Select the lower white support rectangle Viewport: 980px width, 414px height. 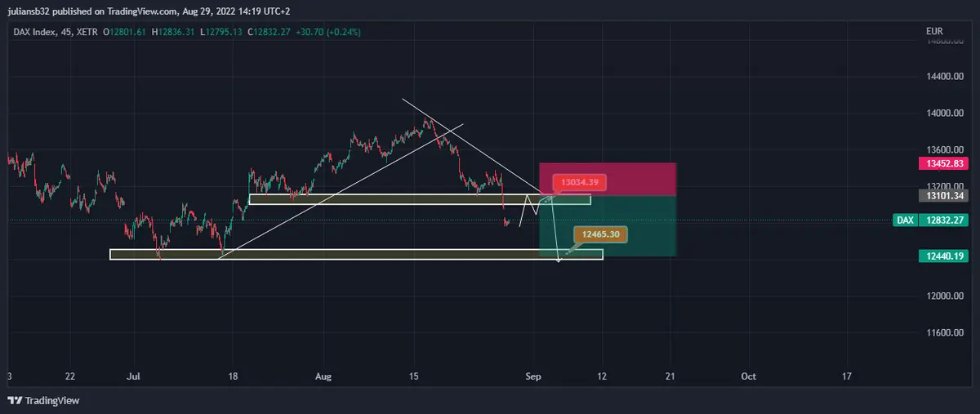(327, 255)
